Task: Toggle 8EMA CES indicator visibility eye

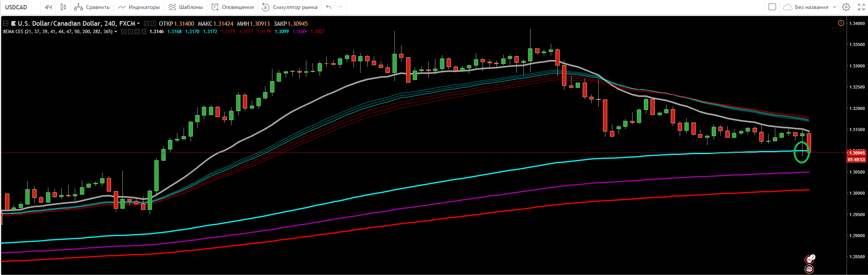Action: coord(124,32)
